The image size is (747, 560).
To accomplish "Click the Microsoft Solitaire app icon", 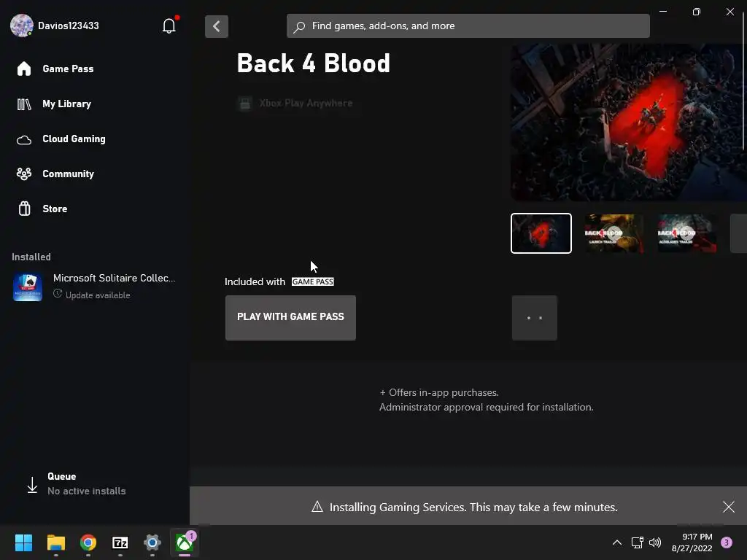I will (28, 287).
